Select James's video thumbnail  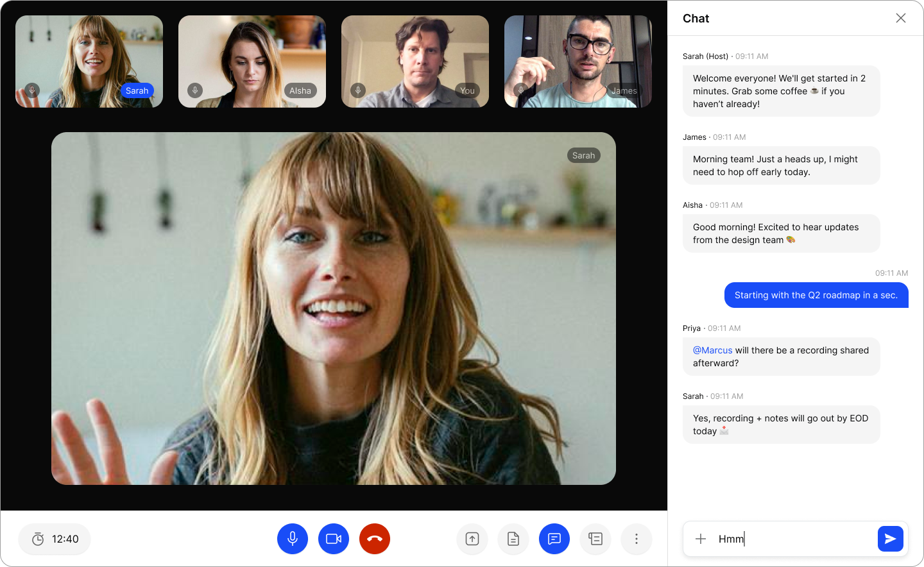(577, 61)
